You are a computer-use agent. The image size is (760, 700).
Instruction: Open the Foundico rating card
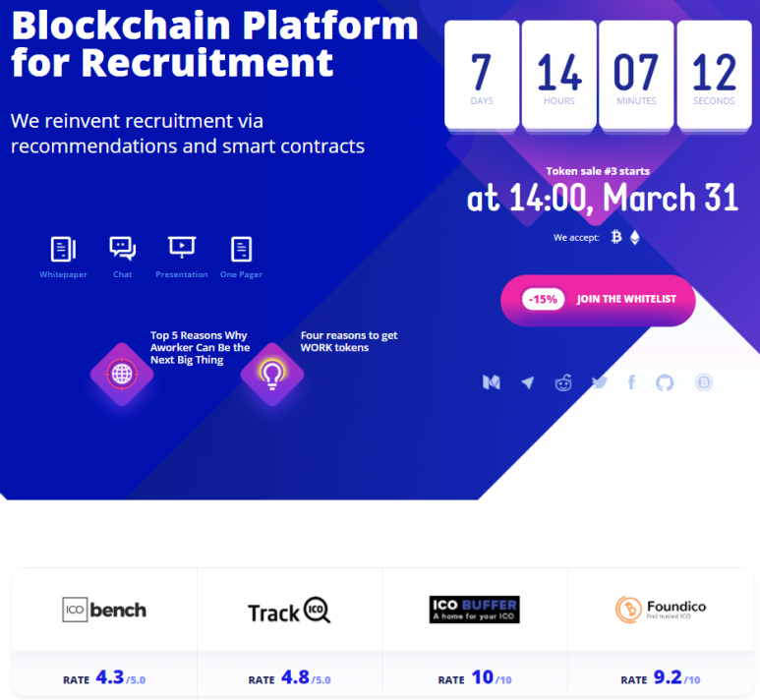coord(661,632)
